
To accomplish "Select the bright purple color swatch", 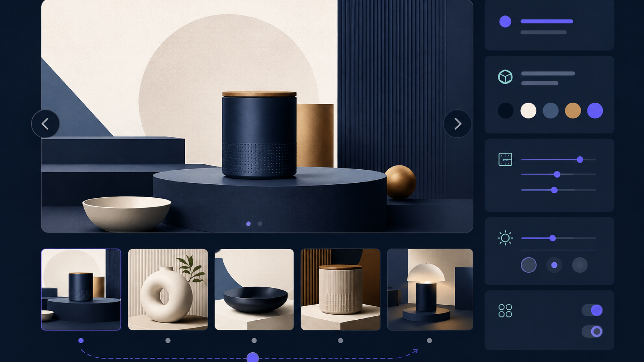I will click(x=595, y=111).
